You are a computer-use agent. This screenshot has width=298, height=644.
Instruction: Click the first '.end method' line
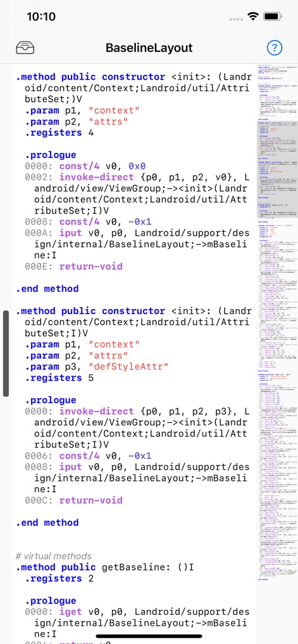(x=47, y=289)
